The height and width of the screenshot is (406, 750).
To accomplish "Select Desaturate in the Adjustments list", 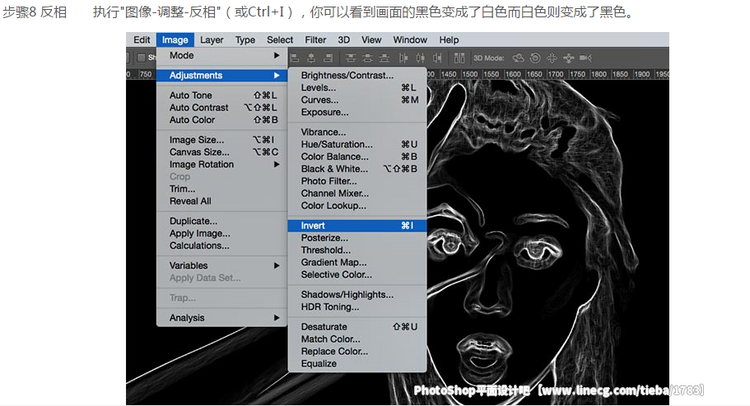I will pos(324,327).
